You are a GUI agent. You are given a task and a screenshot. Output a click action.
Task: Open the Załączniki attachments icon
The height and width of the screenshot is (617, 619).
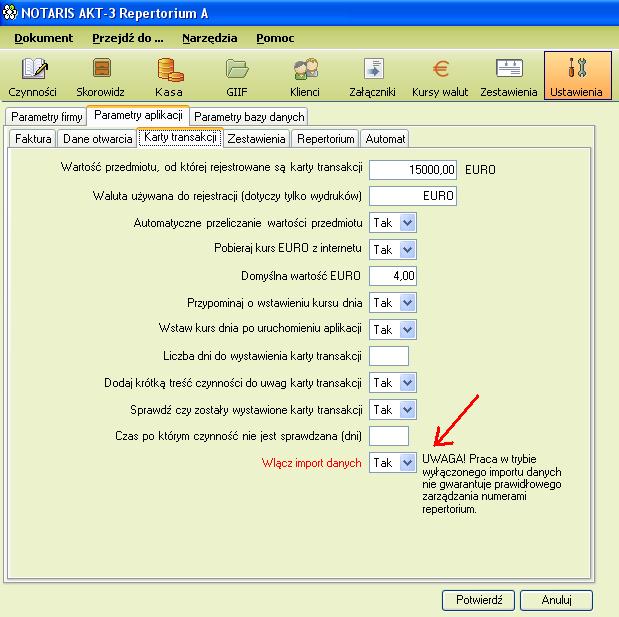[x=373, y=68]
